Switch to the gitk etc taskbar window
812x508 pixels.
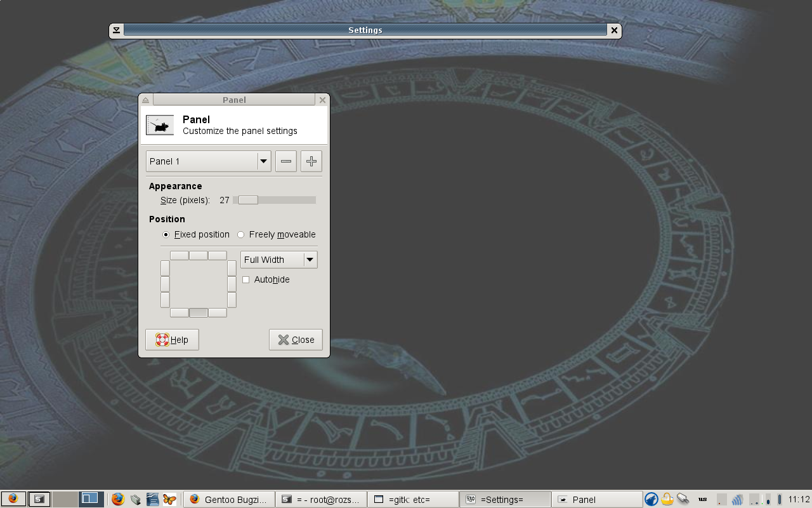[x=413, y=500]
